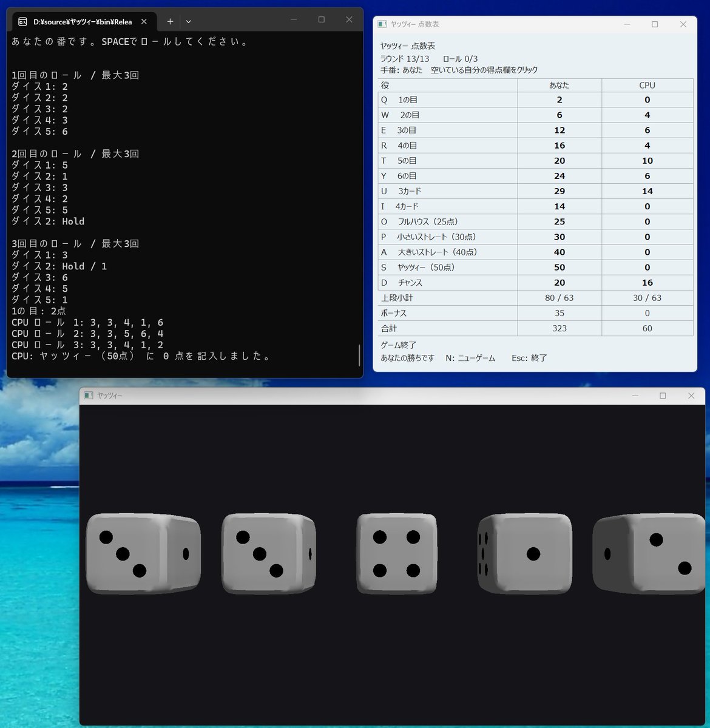The width and height of the screenshot is (710, 728).
Task: Click CPU 3カード score showing 14
Action: tap(647, 191)
